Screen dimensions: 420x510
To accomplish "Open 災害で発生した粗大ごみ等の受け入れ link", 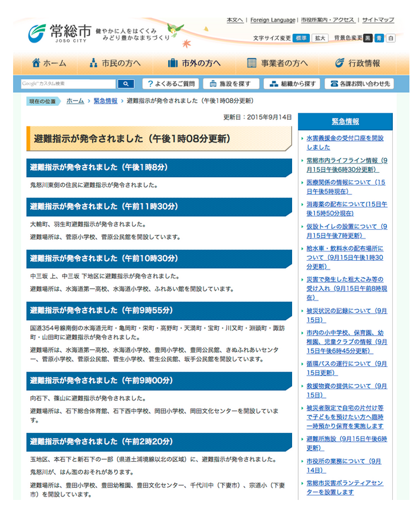I will (347, 288).
